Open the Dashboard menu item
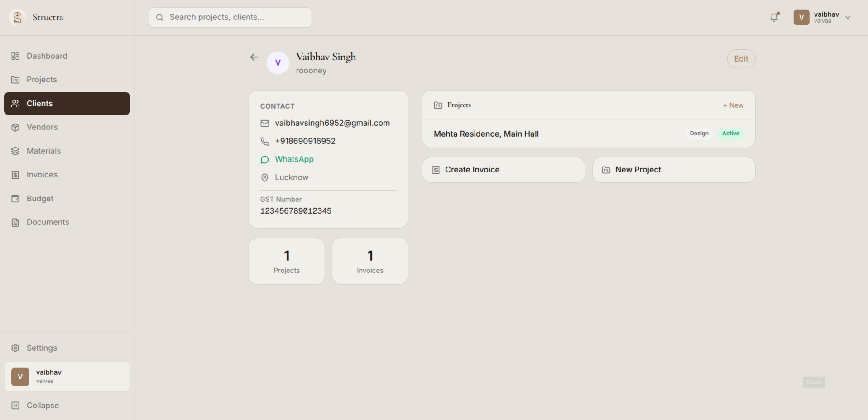This screenshot has width=868, height=420. (67, 56)
